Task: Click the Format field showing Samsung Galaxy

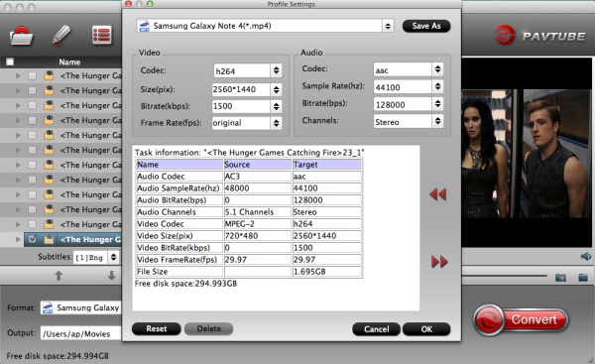Action: tap(81, 307)
